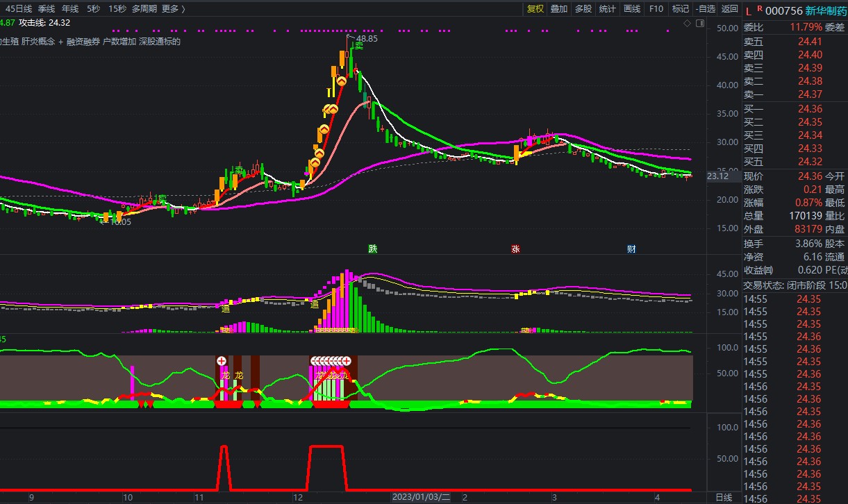Click the 现价 24.36 value
The image size is (848, 504).
point(810,176)
